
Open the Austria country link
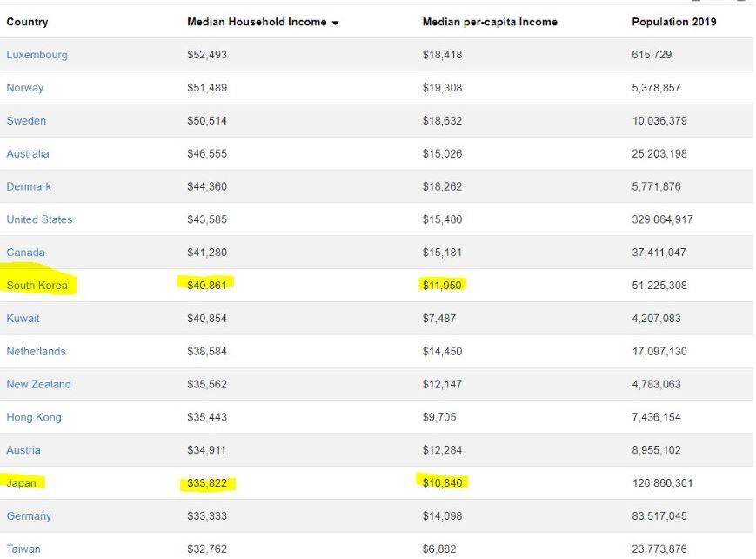pos(23,451)
